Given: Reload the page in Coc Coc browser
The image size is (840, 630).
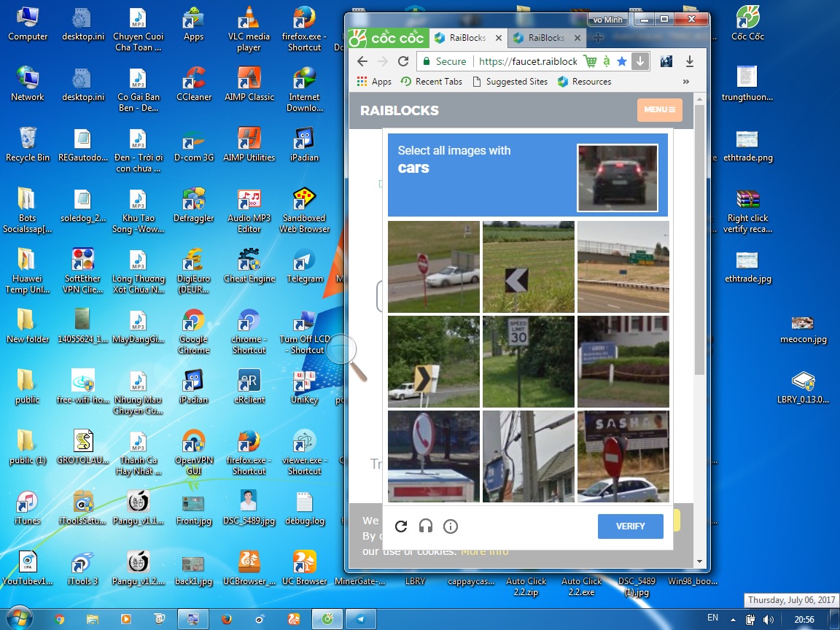Looking at the screenshot, I should [x=403, y=61].
